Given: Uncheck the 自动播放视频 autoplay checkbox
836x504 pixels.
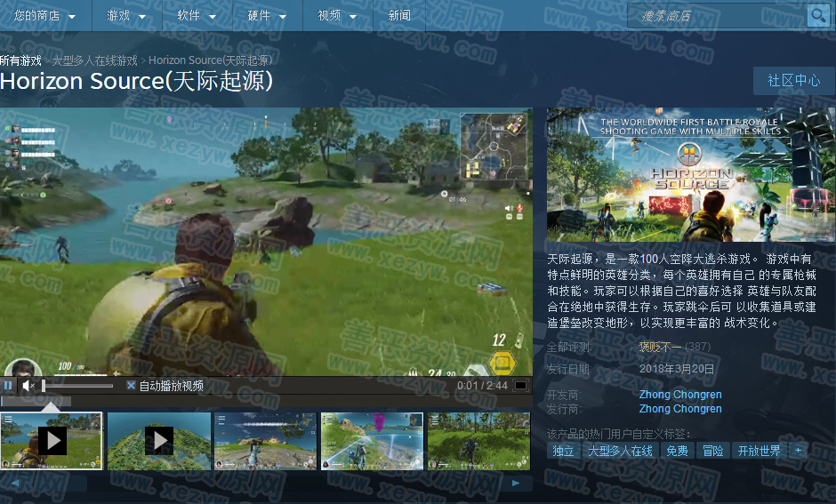Looking at the screenshot, I should coord(132,386).
